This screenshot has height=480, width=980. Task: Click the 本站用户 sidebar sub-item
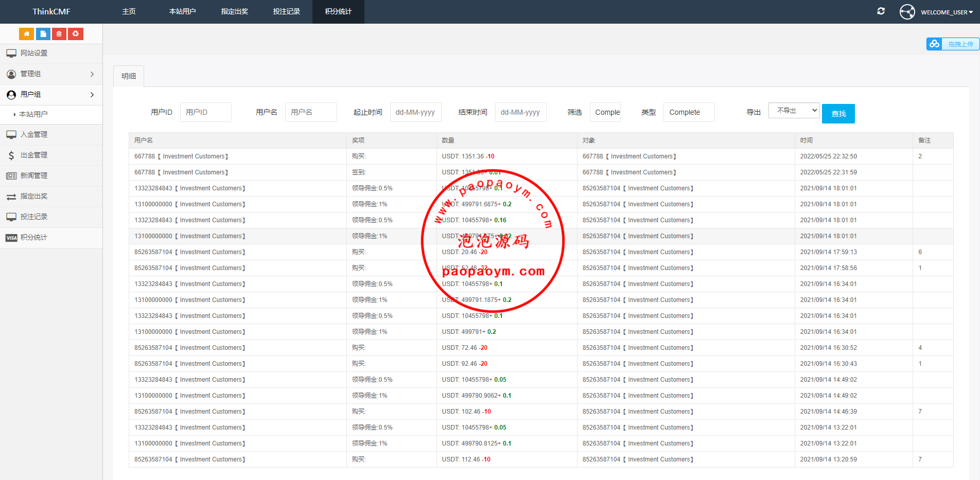(x=33, y=114)
